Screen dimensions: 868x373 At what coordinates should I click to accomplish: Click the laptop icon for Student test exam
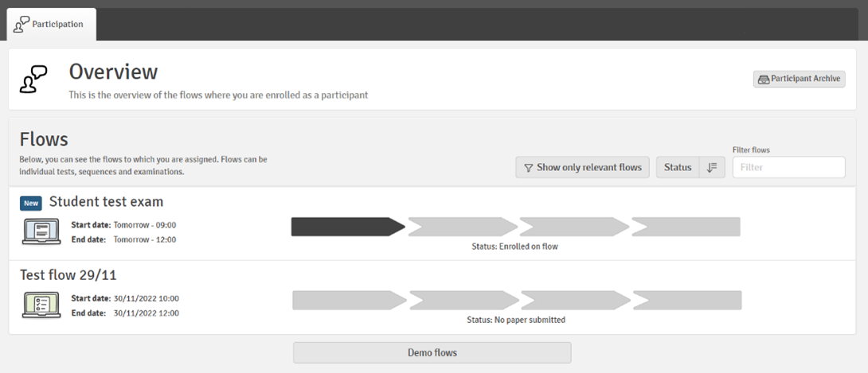point(41,231)
